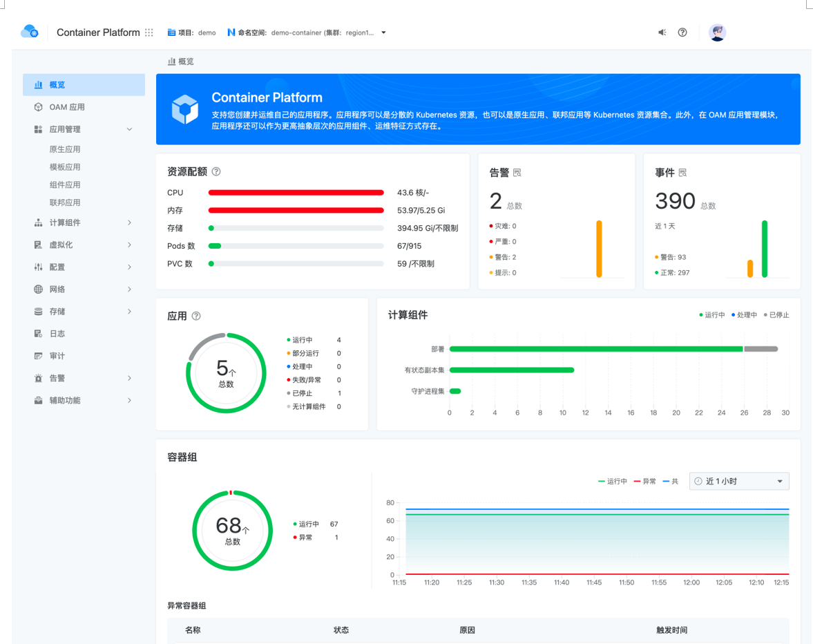Open the help question-mark icon
The height and width of the screenshot is (644, 813).
682,32
